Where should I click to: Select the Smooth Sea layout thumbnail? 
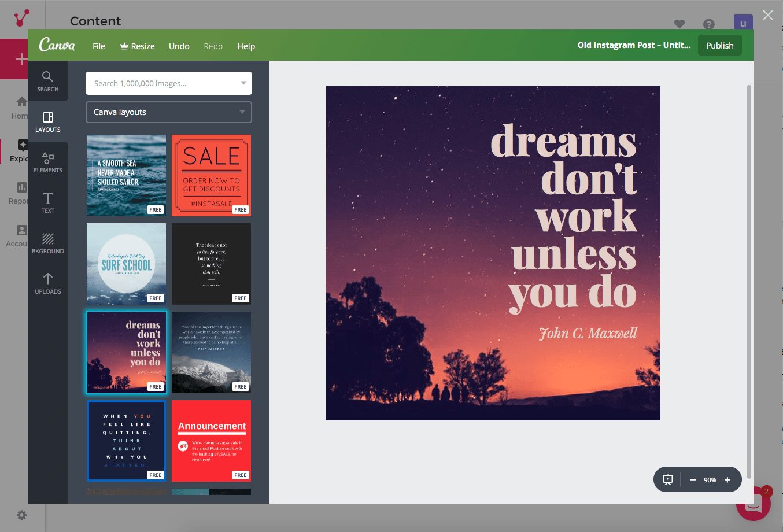[126, 175]
